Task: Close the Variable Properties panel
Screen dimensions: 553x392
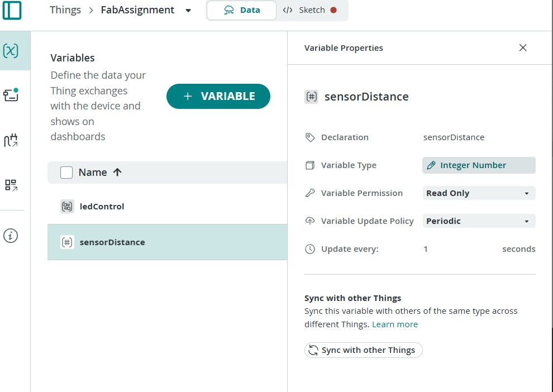Action: [523, 47]
